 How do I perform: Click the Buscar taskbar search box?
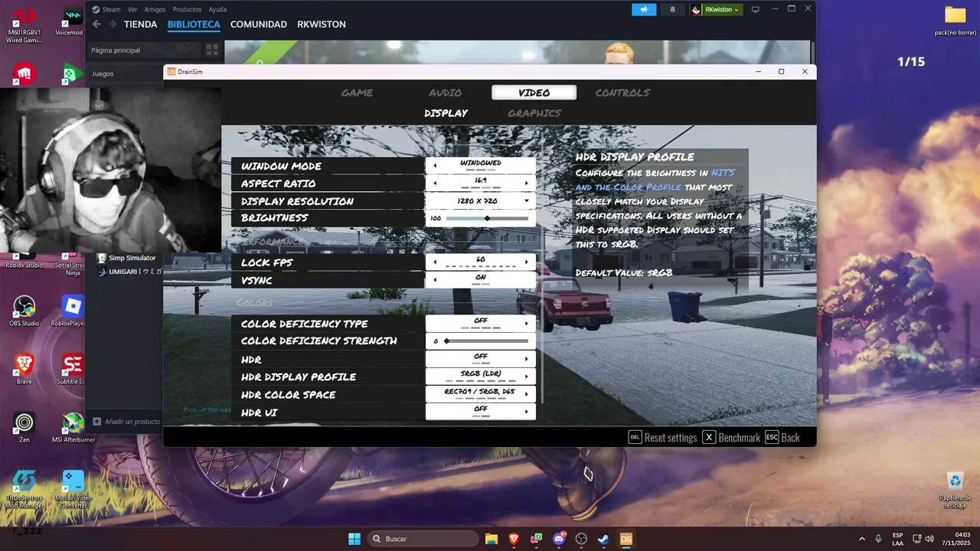tap(423, 539)
